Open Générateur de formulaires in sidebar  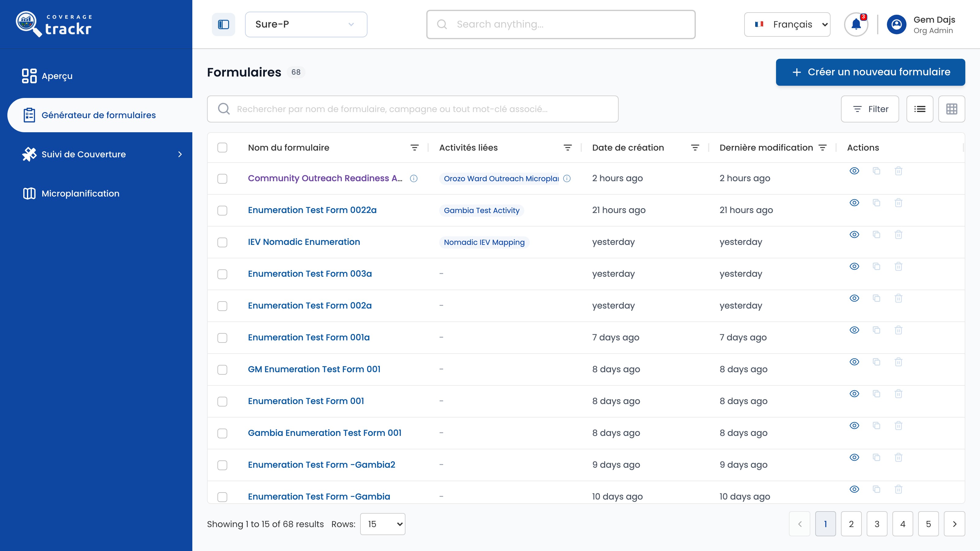coord(100,115)
